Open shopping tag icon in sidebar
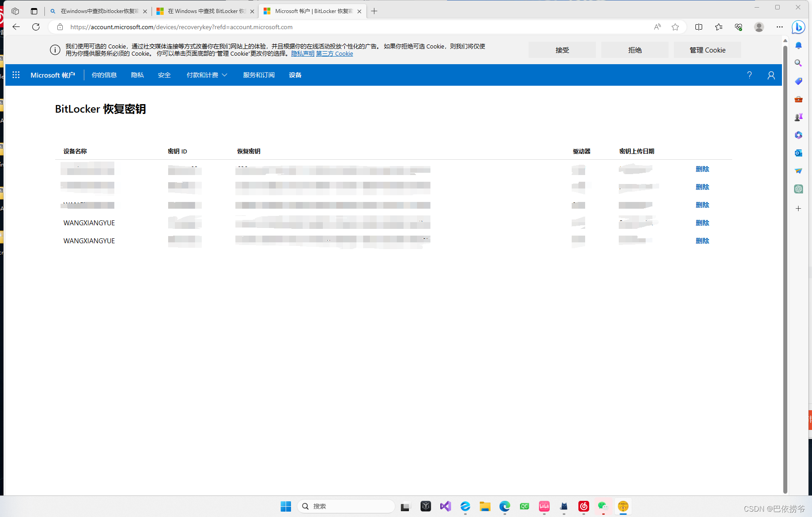 coord(799,81)
